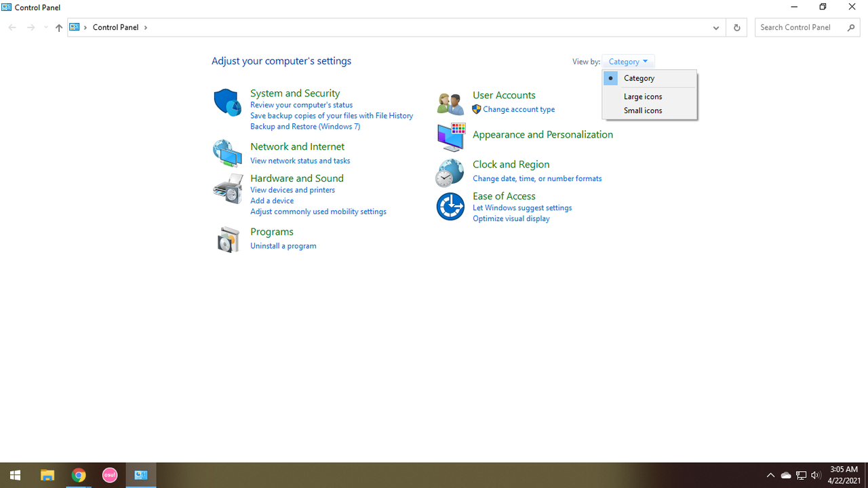Open the Programs heading link

click(x=272, y=232)
